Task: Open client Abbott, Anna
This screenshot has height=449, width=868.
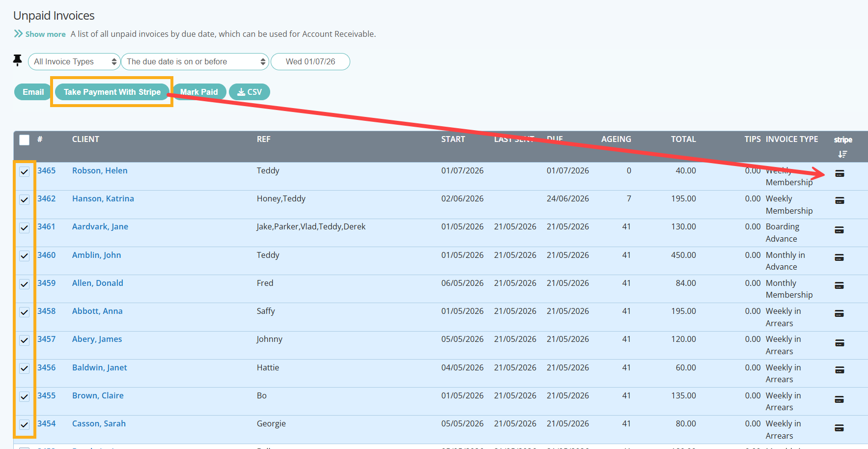Action: [x=97, y=311]
